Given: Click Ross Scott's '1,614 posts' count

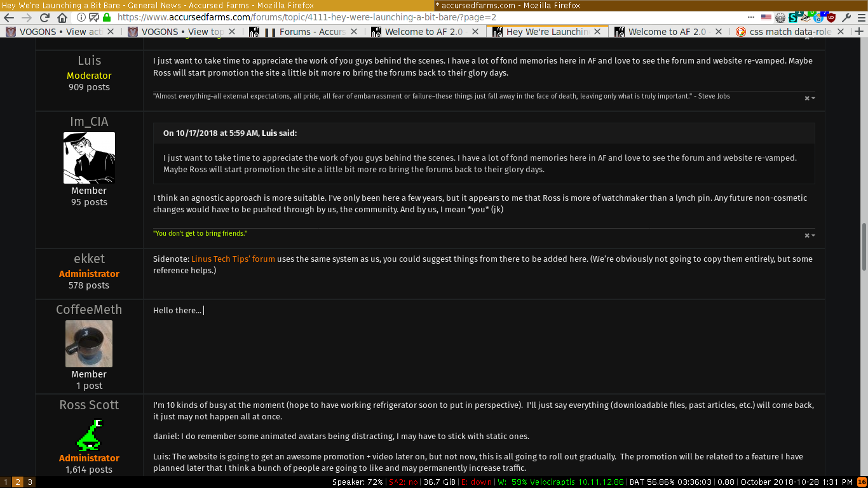Looking at the screenshot, I should click(x=89, y=470).
